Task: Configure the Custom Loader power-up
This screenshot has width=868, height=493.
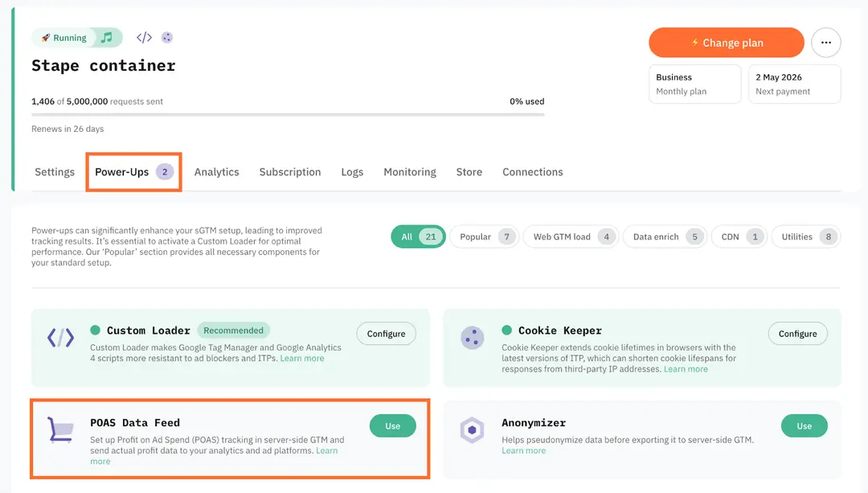Action: click(x=387, y=334)
